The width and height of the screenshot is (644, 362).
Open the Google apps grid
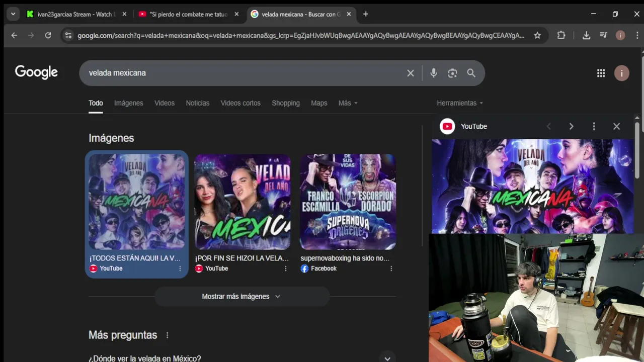(x=601, y=73)
